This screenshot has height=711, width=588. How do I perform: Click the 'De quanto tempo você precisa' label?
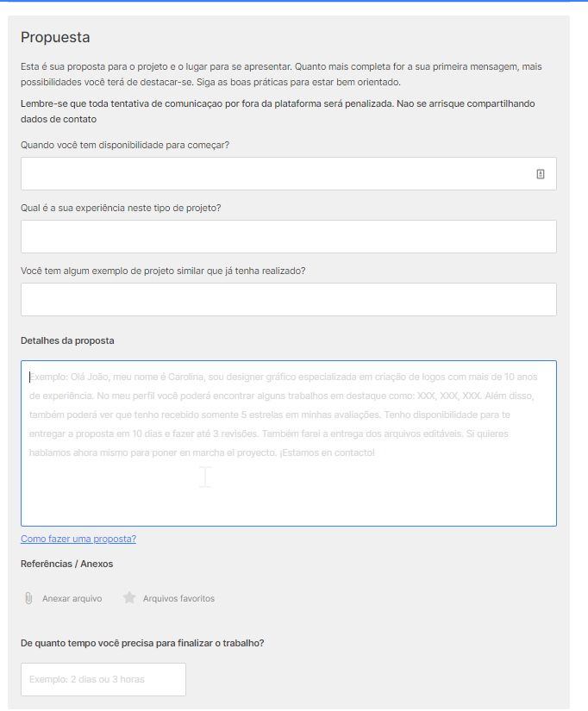pos(142,643)
